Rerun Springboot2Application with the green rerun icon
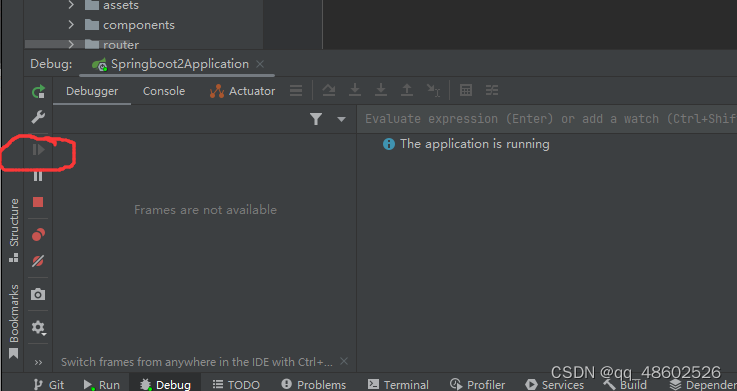This screenshot has height=391, width=737. (39, 91)
